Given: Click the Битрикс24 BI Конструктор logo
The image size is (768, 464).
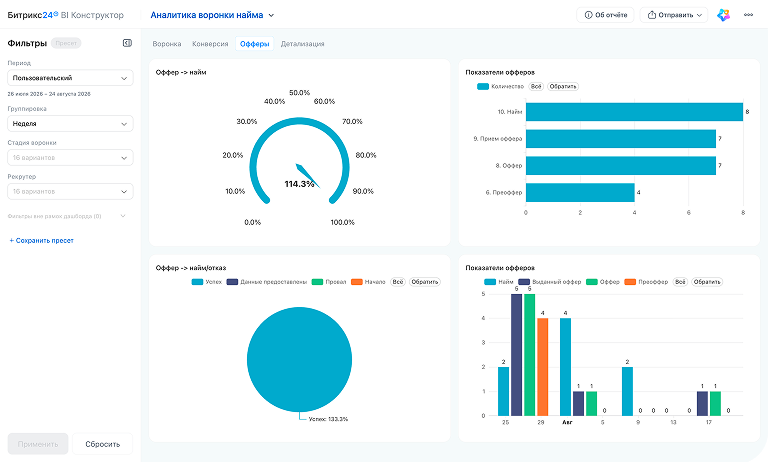Looking at the screenshot, I should coord(66,15).
